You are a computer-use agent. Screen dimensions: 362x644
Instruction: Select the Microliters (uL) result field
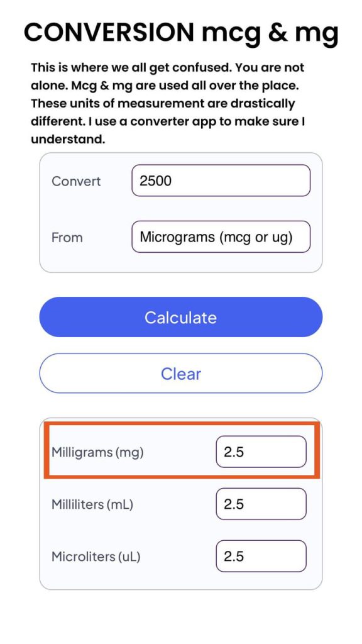point(261,556)
